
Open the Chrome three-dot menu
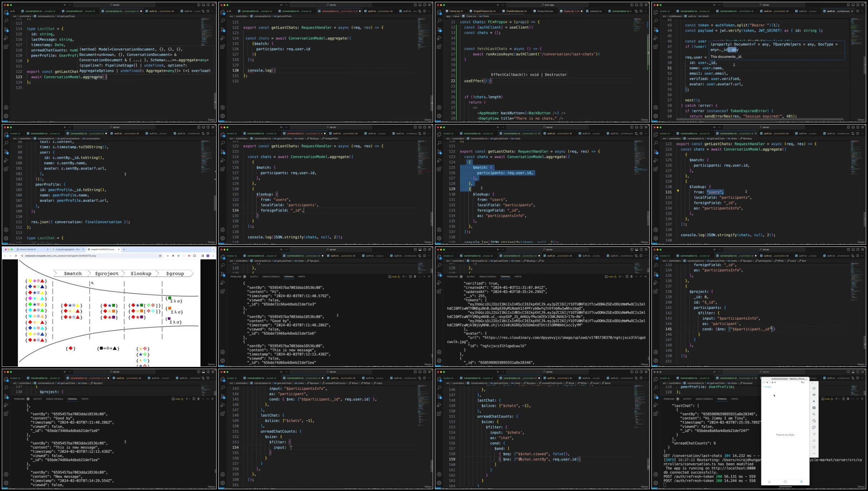coord(213,256)
